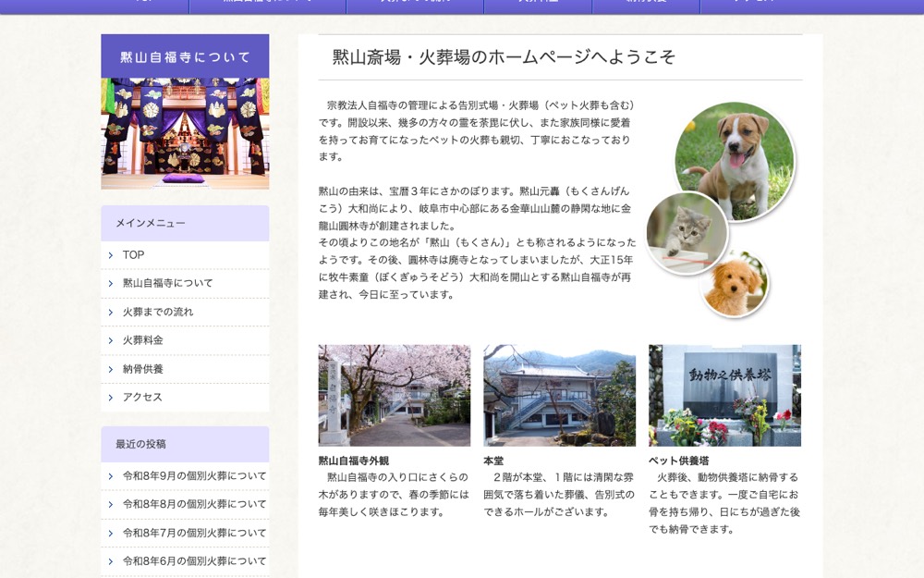Click chevron arrow beside 納骨供養
This screenshot has height=578, width=924.
[111, 370]
